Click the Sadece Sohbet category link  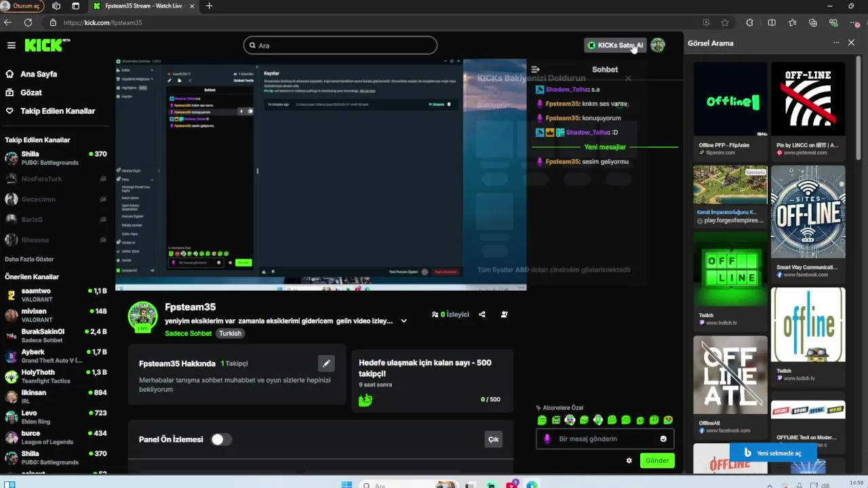pos(189,333)
